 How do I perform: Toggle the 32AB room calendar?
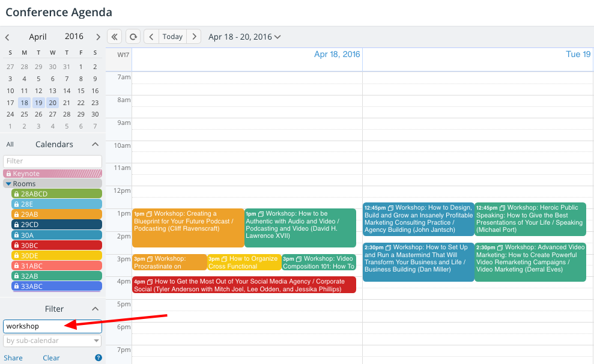click(57, 276)
